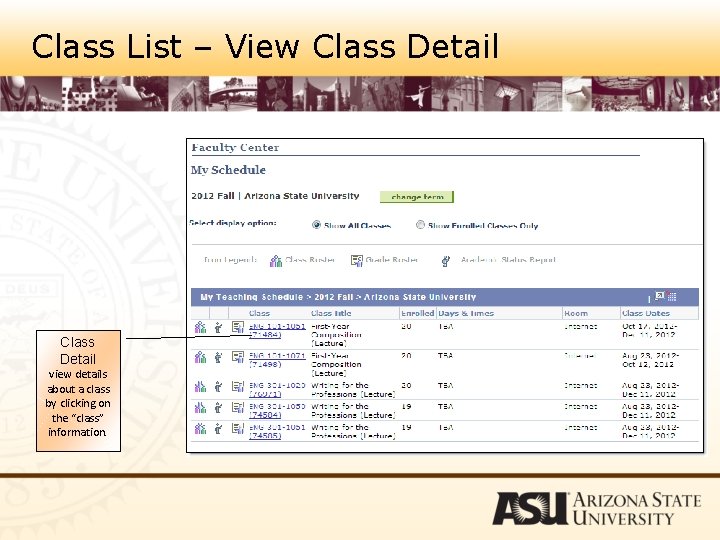Viewport: 720px width, 540px height.
Task: Click 'Class List – View Class Detail' slide title
Action: (265, 46)
